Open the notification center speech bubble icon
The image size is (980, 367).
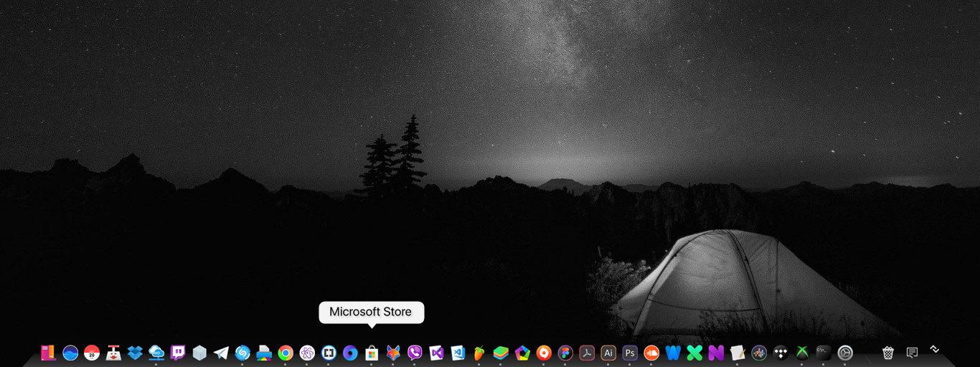click(912, 353)
